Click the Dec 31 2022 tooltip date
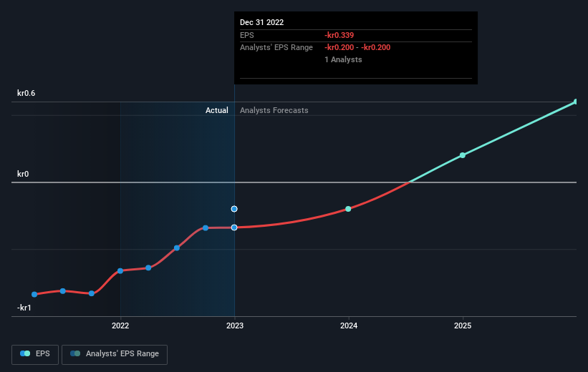Viewport: 588px width, 372px height. (261, 22)
